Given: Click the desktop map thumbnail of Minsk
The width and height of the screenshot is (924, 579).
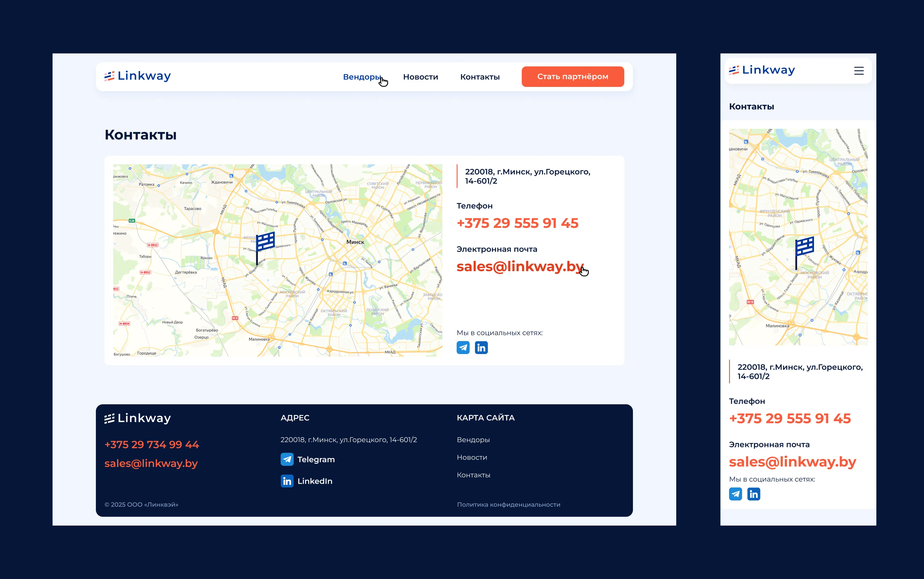Looking at the screenshot, I should [x=277, y=260].
